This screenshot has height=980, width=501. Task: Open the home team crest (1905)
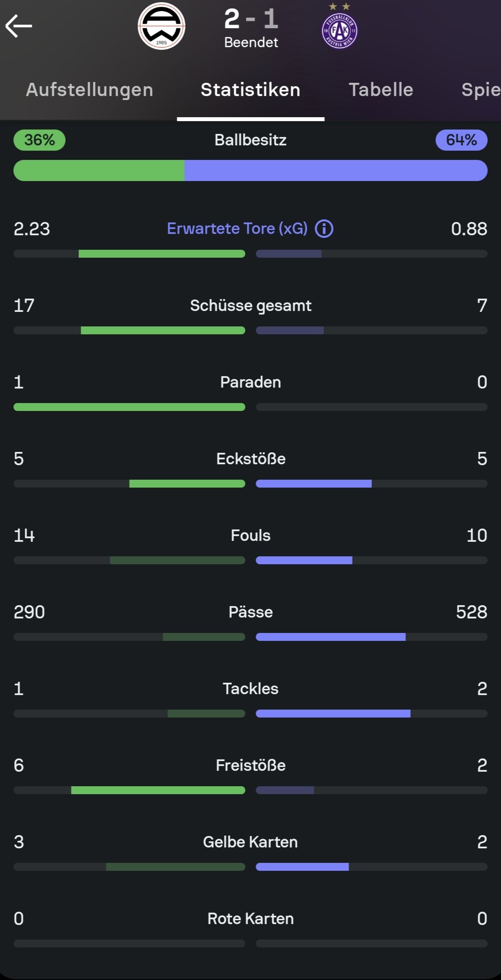(161, 26)
